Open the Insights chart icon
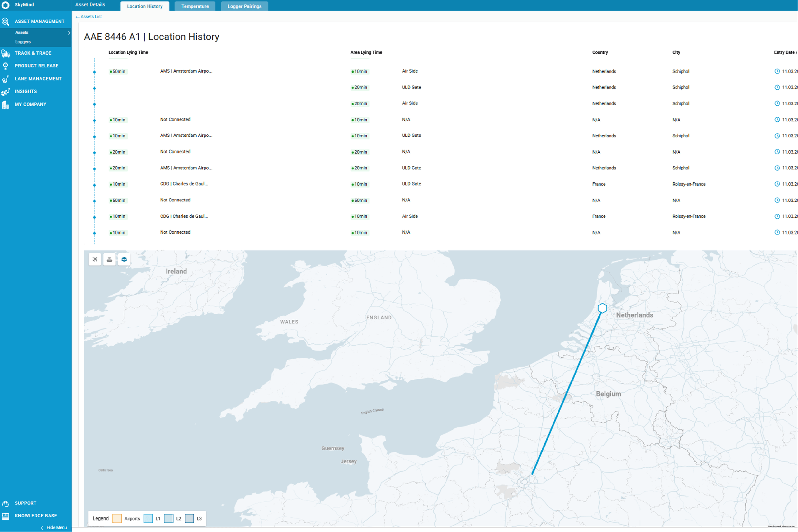 (x=6, y=92)
